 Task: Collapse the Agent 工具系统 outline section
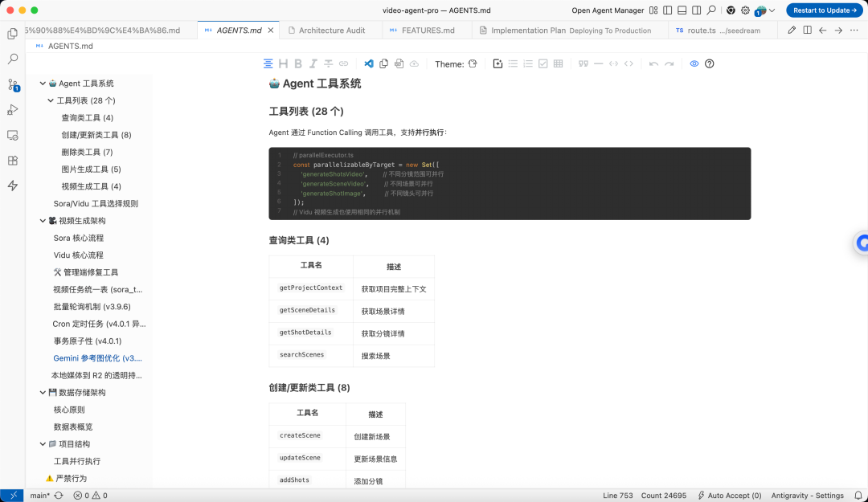(43, 83)
